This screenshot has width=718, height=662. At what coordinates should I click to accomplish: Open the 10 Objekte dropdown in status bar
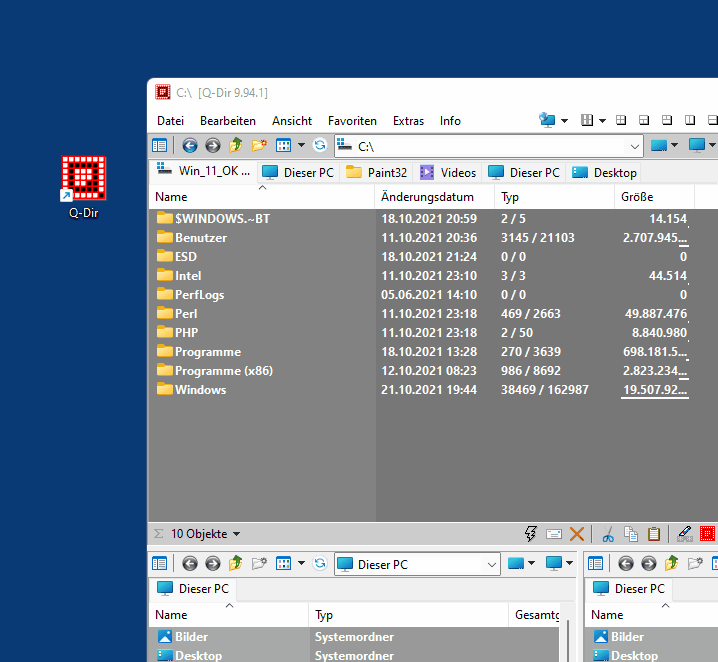pos(237,534)
